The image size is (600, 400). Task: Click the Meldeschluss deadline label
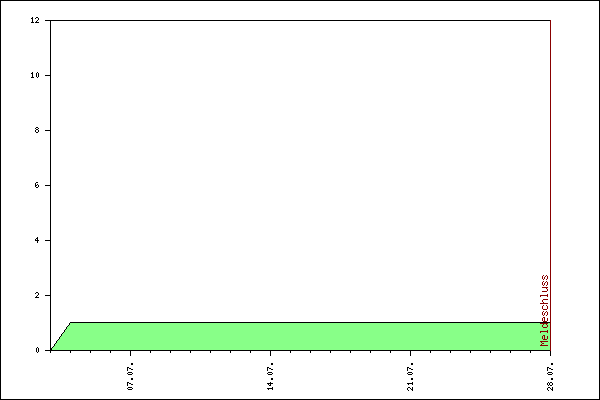point(545,310)
